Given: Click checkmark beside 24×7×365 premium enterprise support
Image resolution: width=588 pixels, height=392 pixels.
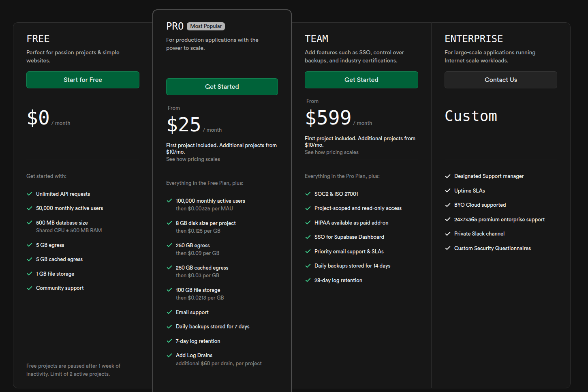Looking at the screenshot, I should (x=448, y=219).
